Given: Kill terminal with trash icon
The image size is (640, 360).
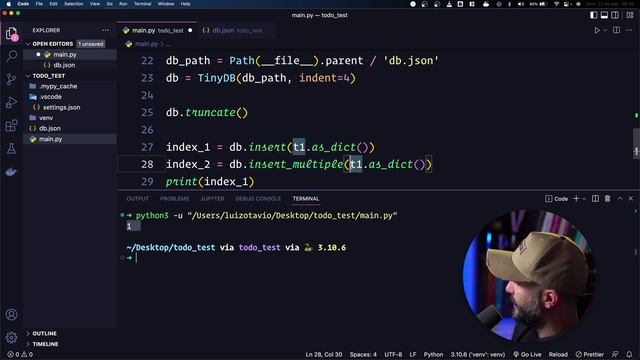Looking at the screenshot, I should (607, 198).
